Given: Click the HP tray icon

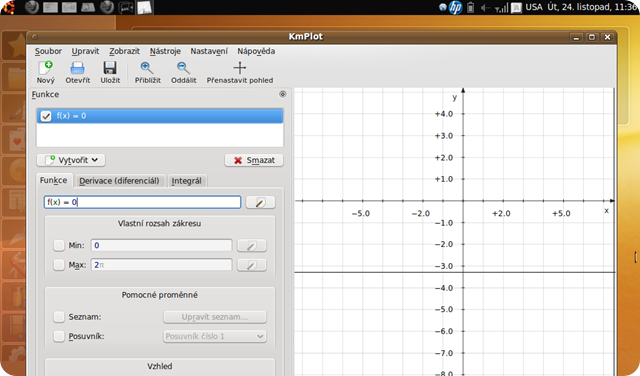Looking at the screenshot, I should point(456,7).
